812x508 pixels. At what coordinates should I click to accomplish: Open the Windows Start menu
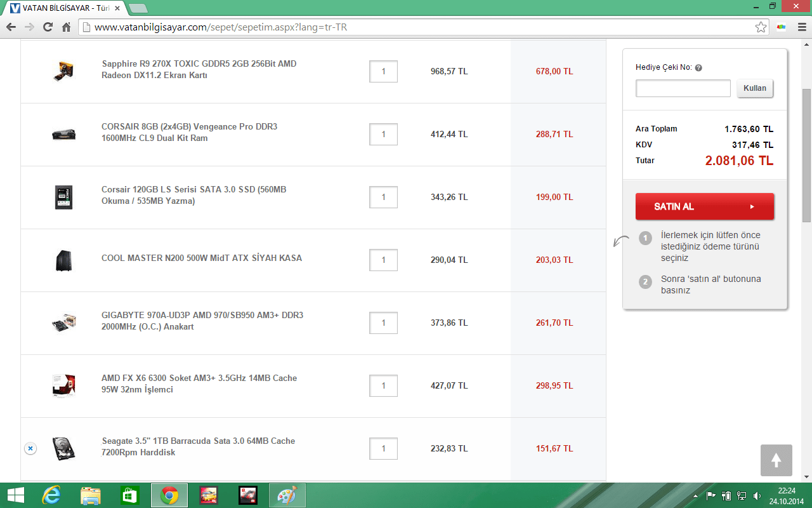coord(15,495)
